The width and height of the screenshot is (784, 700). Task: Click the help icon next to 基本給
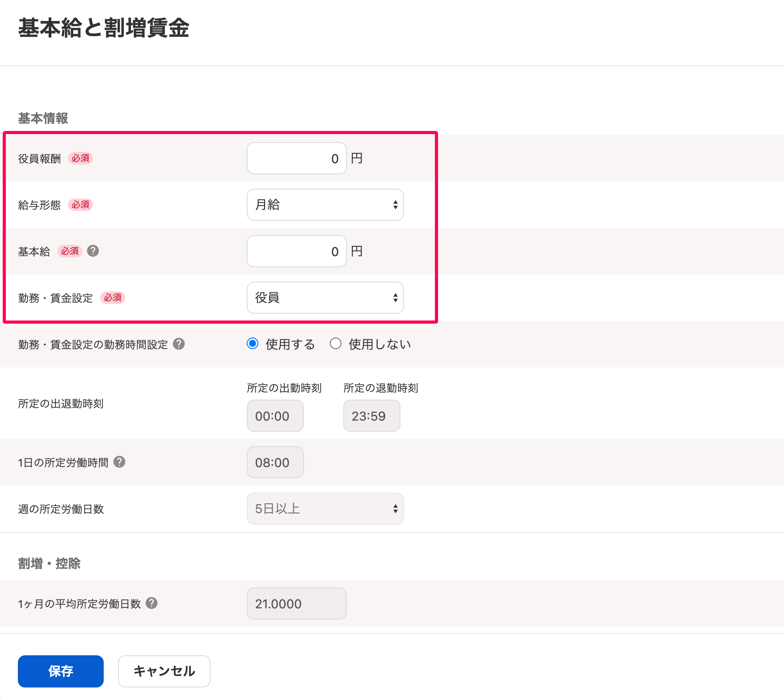pos(93,251)
